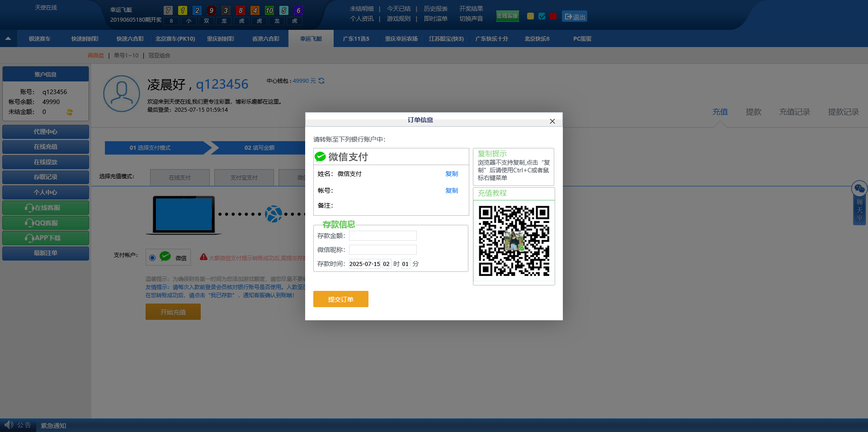Switch to the 提款记录 tab
Viewport: 868px width, 432px height.
click(844, 112)
